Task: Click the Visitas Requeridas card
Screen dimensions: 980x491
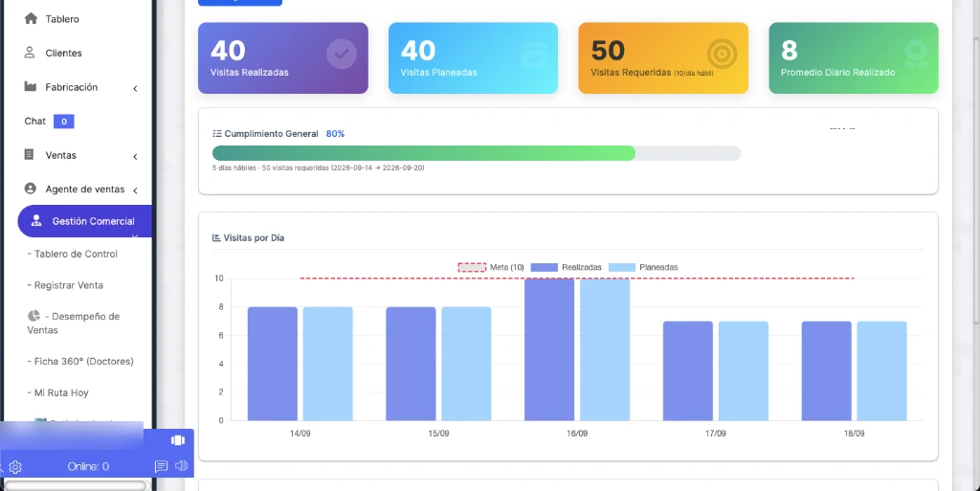Action: click(663, 58)
